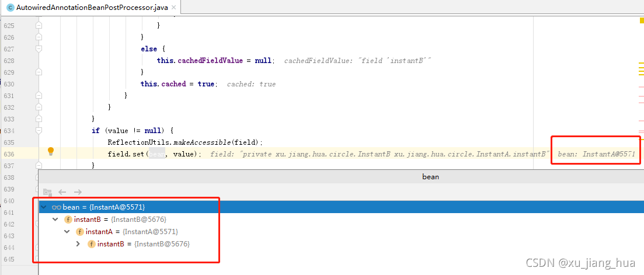This screenshot has height=275, width=644.
Task: Click the set-as-root icon in the bean popup toolbar
Action: (x=47, y=192)
